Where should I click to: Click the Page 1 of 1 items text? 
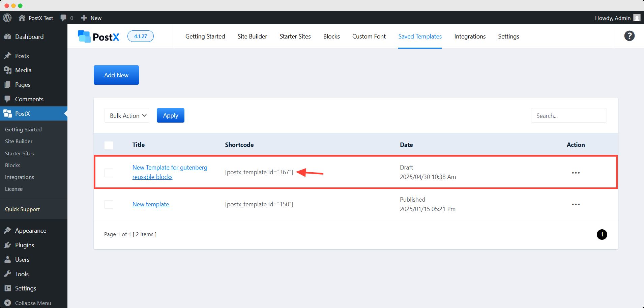pos(130,234)
